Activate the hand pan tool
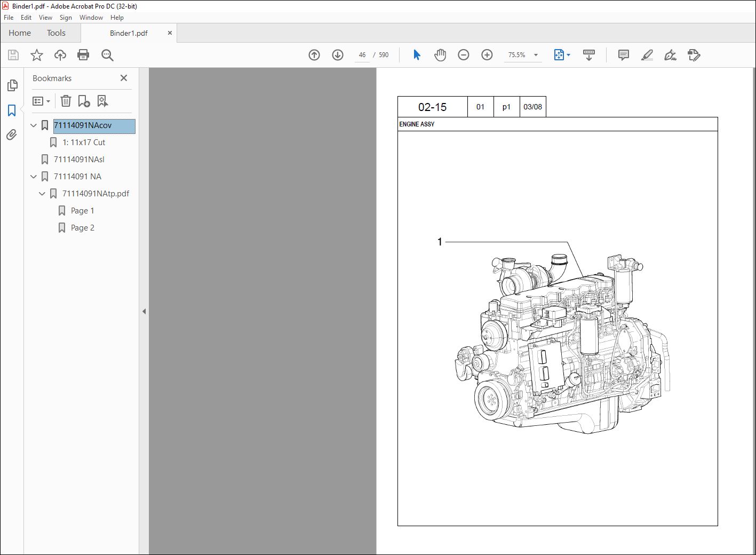 pyautogui.click(x=440, y=55)
